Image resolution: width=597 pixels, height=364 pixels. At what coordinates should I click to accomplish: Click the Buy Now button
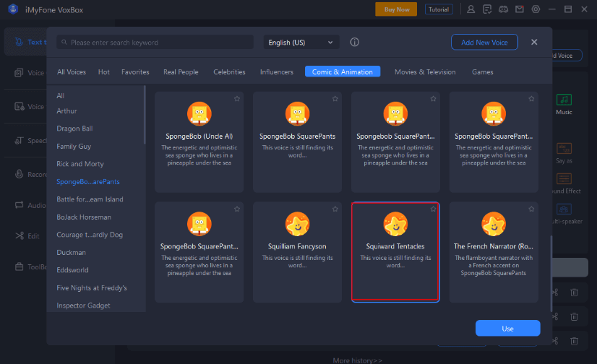click(x=396, y=9)
